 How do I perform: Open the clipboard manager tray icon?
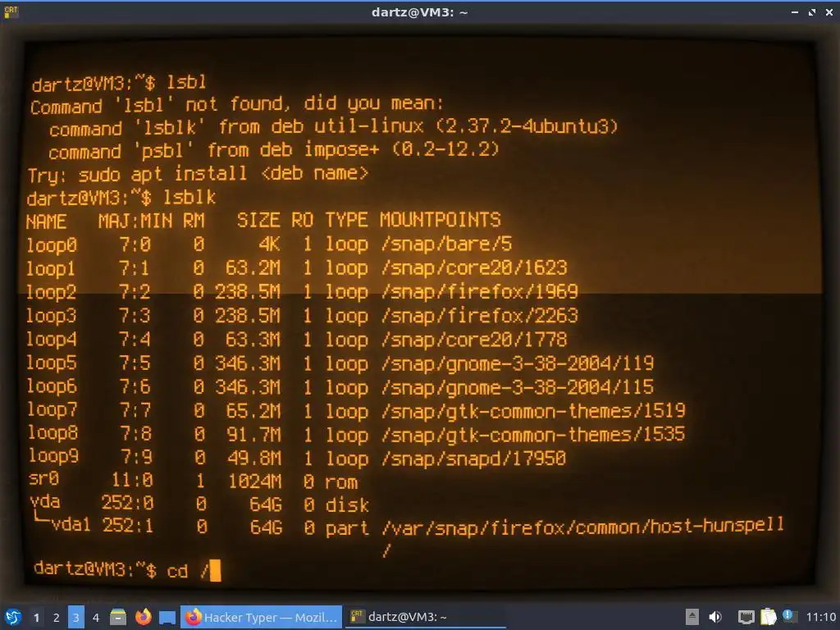[x=768, y=617]
